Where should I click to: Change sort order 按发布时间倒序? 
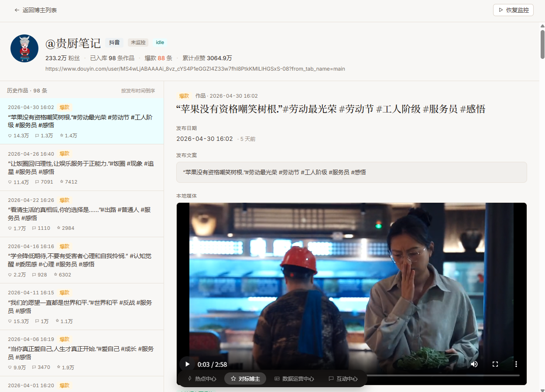[x=138, y=91]
